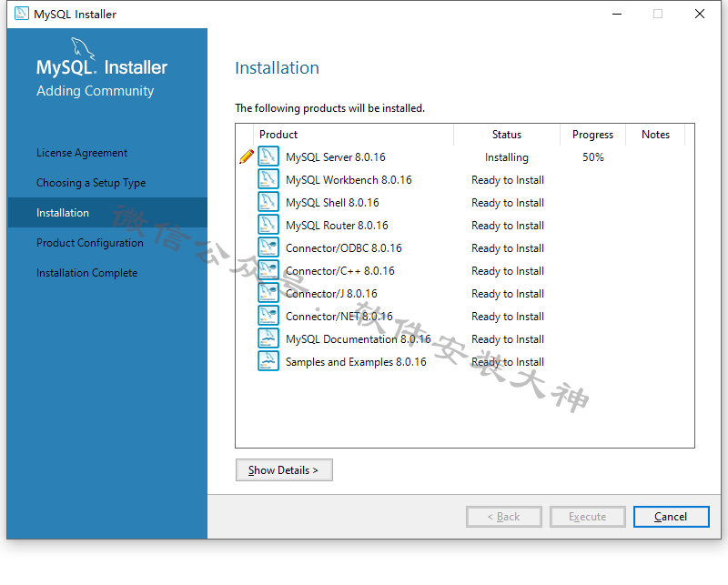Jump to Installation Complete step
This screenshot has height=585, width=728.
pyautogui.click(x=86, y=273)
